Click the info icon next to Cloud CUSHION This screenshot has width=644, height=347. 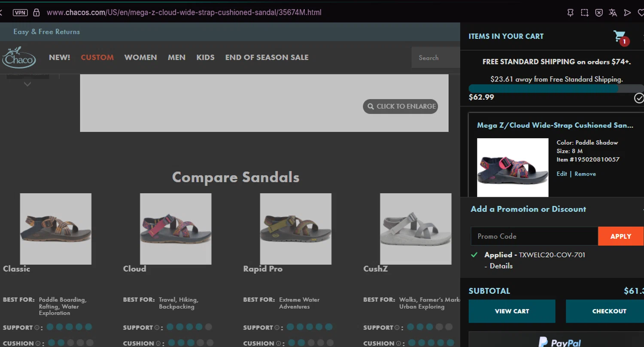pyautogui.click(x=158, y=343)
